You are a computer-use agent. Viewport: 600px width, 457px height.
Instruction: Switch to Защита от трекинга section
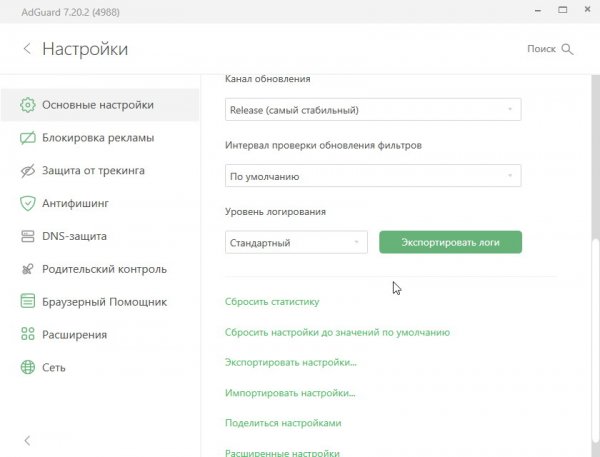(100, 171)
